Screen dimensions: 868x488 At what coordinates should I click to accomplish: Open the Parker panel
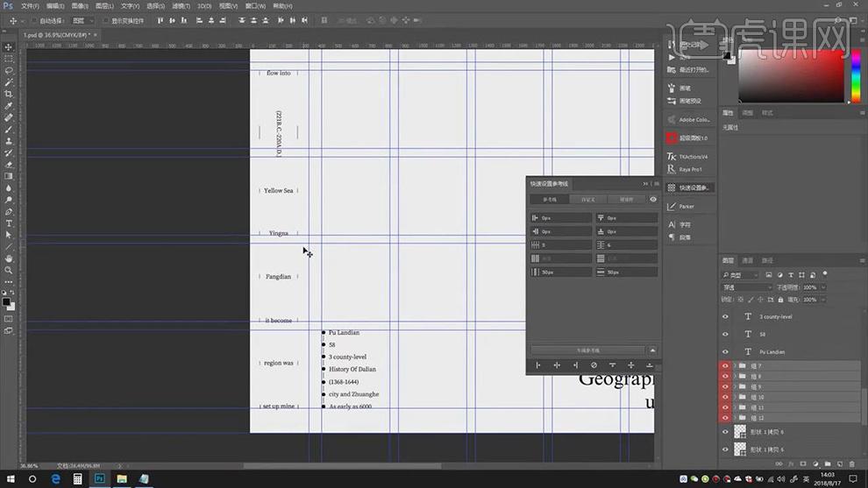coord(681,207)
